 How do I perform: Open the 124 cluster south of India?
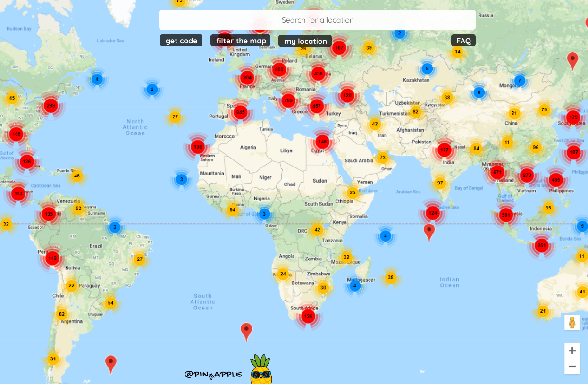[432, 213]
